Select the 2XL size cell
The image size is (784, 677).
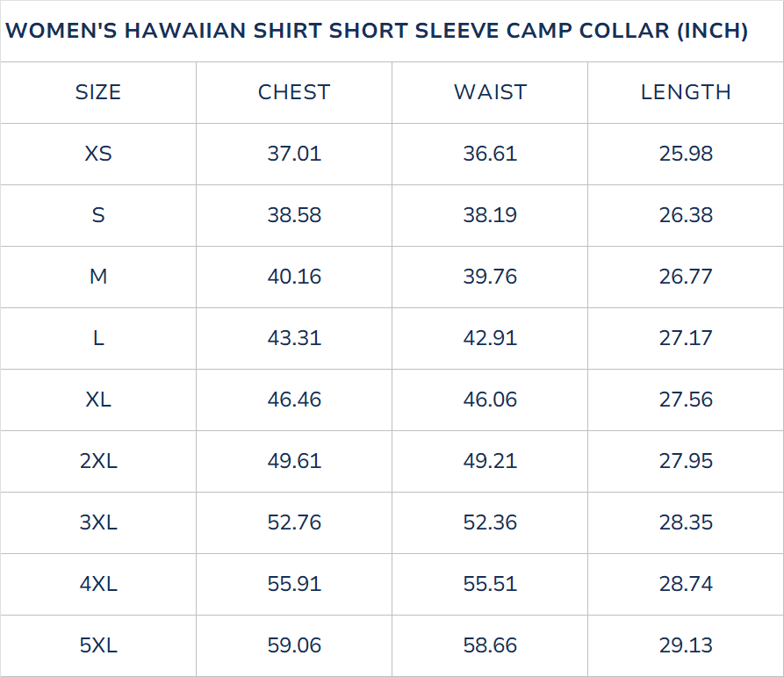[x=98, y=461]
